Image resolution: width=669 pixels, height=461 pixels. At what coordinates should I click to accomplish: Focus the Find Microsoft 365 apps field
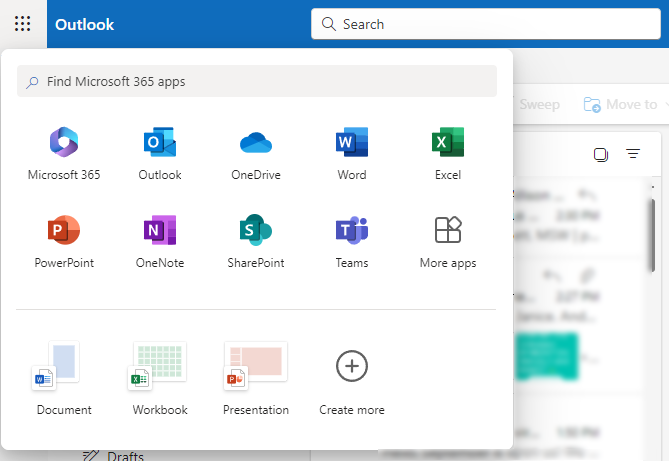[257, 81]
